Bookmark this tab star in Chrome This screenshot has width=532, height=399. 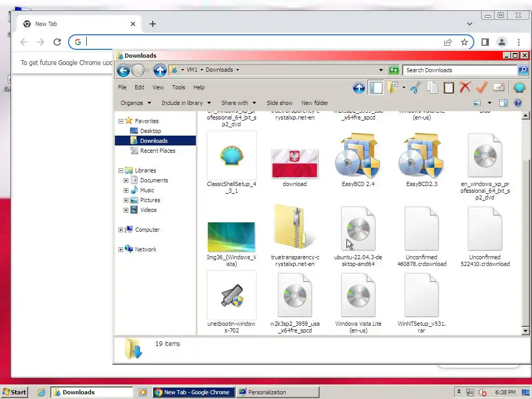pyautogui.click(x=464, y=42)
